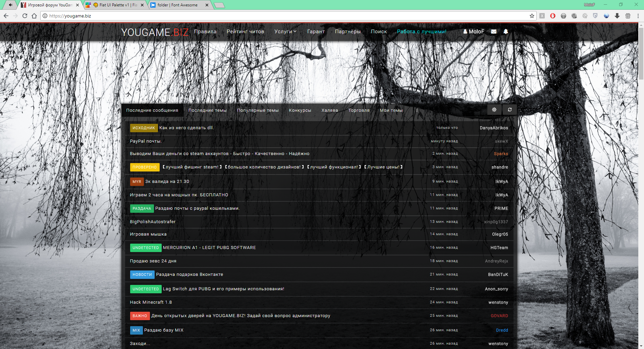Open user DanyaAbrikos profile
The height and width of the screenshot is (349, 644).
pyautogui.click(x=494, y=128)
